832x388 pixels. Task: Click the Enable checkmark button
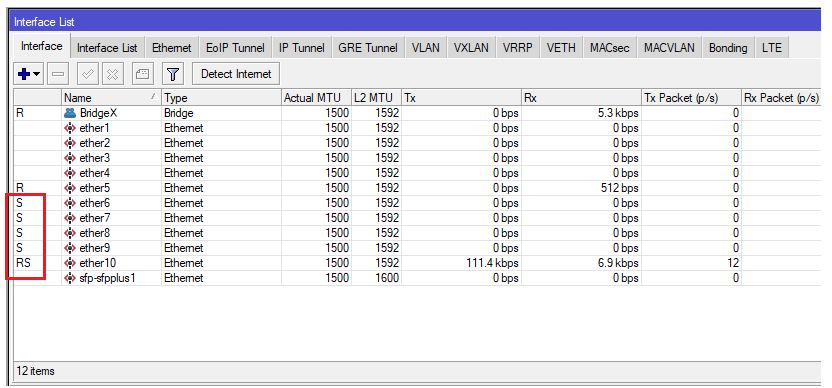pos(88,74)
